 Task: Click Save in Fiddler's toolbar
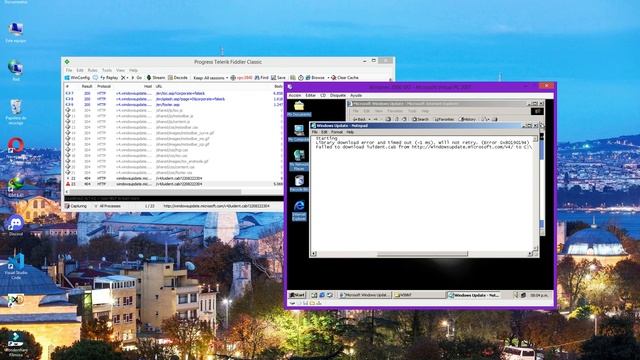coord(278,78)
